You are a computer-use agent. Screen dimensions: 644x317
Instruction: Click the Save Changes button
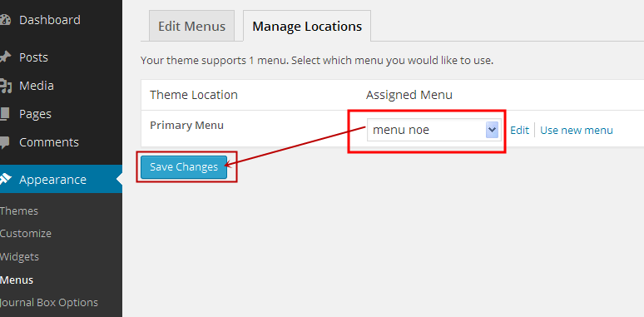coord(184,167)
